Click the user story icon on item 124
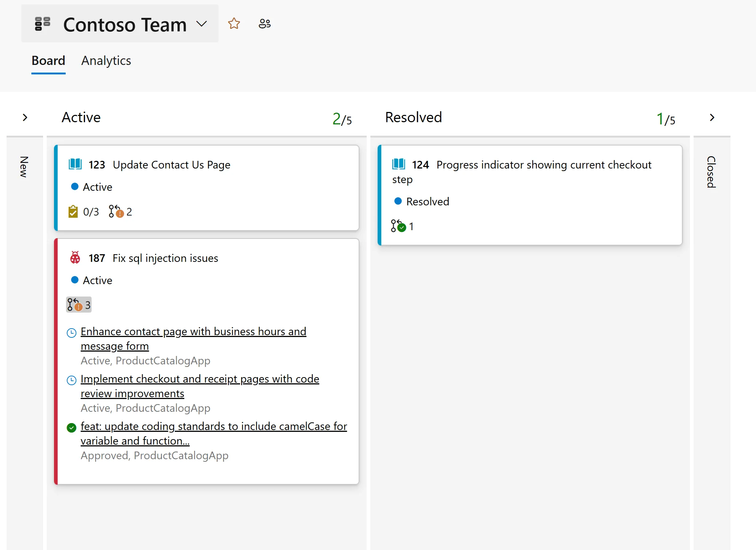Screen dimensions: 756x550 pos(399,164)
